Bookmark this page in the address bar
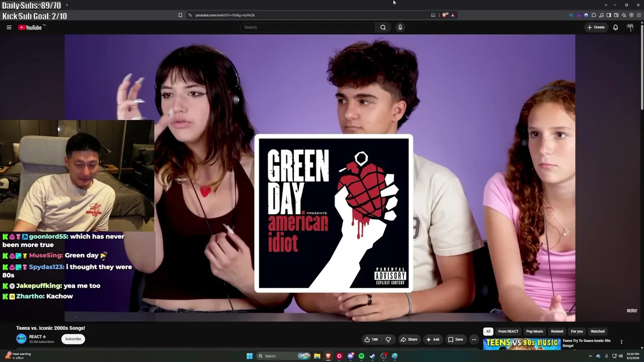The width and height of the screenshot is (644, 362). point(180,15)
